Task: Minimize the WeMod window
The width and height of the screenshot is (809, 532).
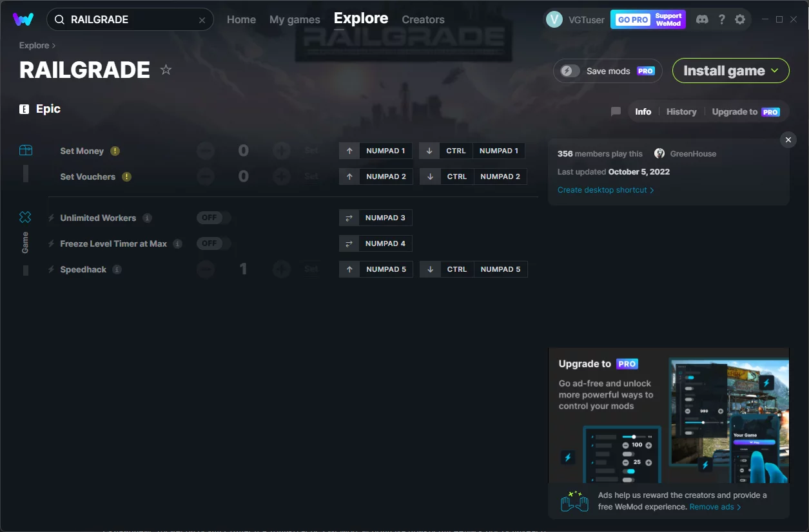Action: pos(765,19)
